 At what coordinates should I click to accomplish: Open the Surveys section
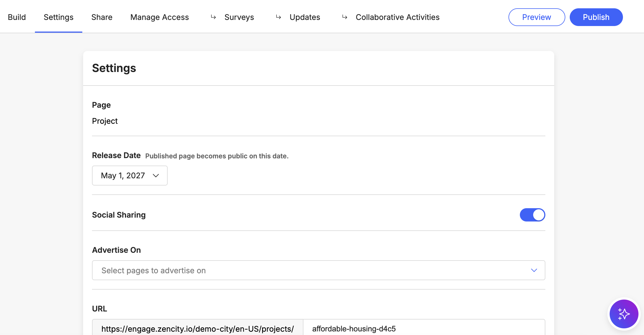239,17
